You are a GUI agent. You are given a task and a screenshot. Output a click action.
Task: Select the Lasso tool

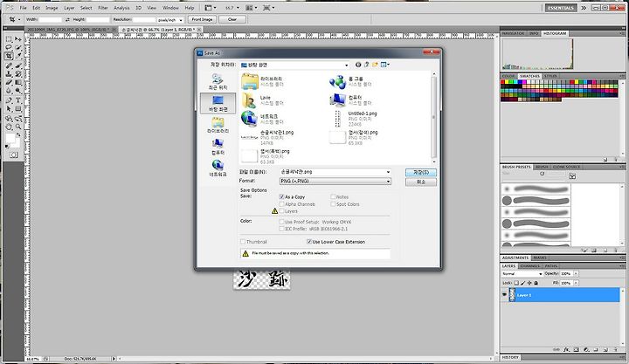pos(9,47)
